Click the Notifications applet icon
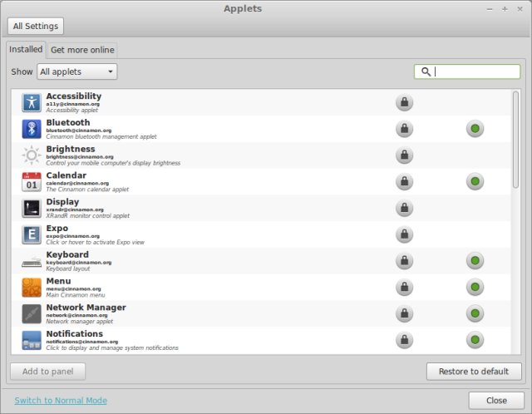532x414 pixels. pyautogui.click(x=32, y=340)
